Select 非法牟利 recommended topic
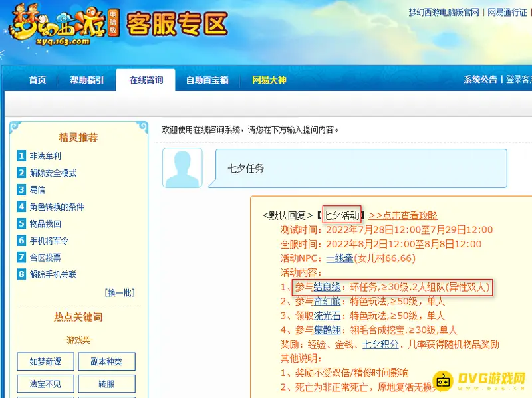Screen dimensions: 532x398 pos(45,156)
